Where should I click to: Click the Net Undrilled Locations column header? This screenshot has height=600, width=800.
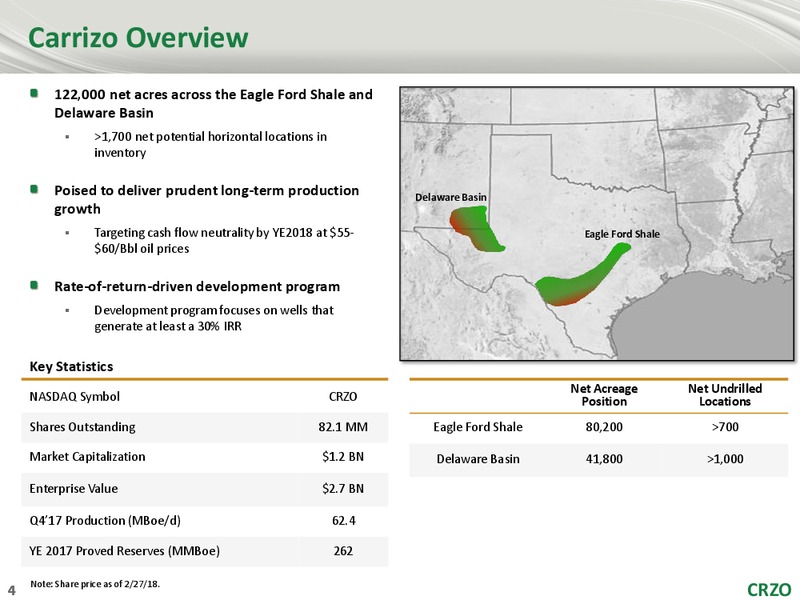725,395
